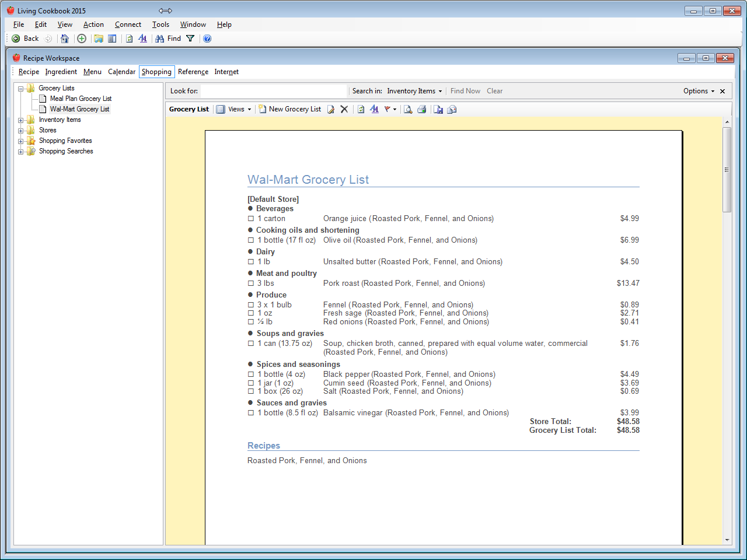Open the Search in Inventory Items dropdown
This screenshot has height=560, width=747.
click(x=414, y=91)
